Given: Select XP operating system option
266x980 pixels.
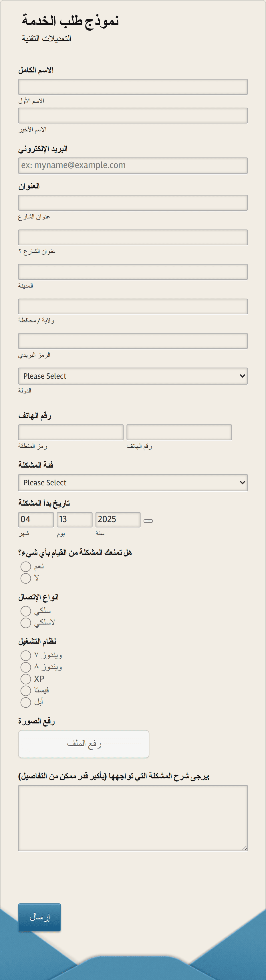Looking at the screenshot, I should (x=25, y=679).
